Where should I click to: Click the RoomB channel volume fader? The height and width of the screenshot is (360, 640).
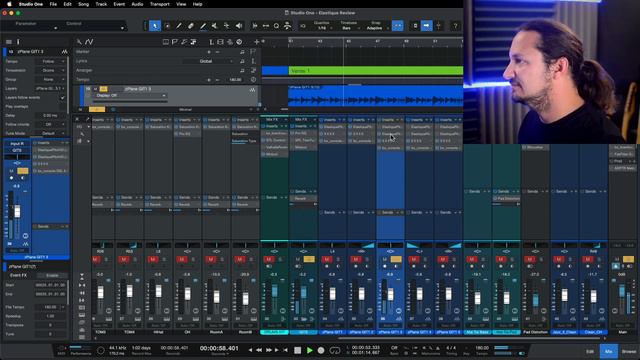pyautogui.click(x=245, y=299)
